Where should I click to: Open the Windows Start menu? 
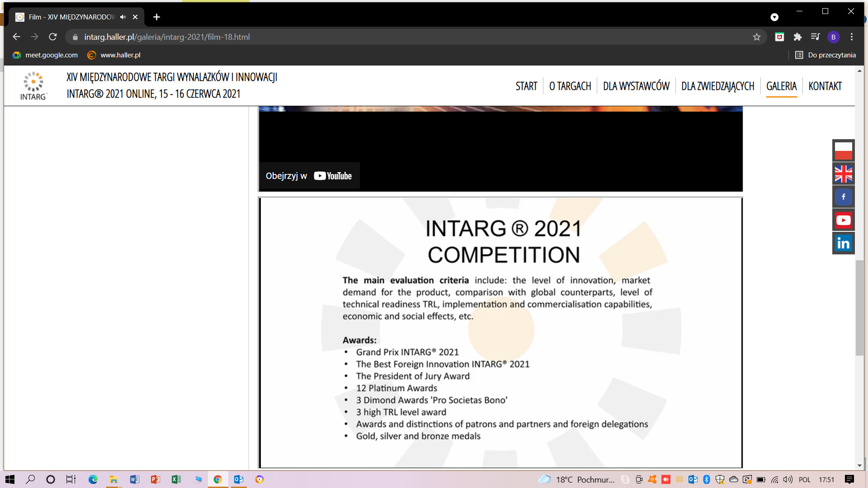pos(10,479)
